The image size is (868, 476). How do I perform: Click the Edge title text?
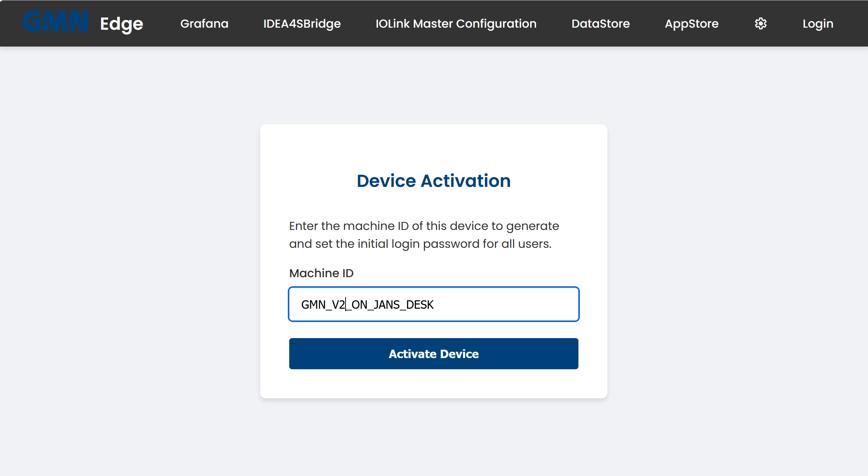121,24
